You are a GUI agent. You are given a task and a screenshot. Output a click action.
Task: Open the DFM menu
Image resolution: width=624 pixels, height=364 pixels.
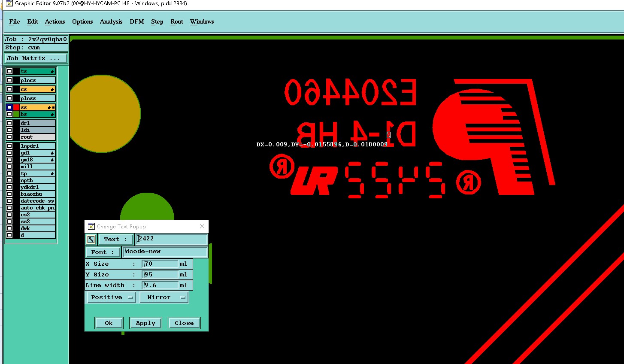coord(137,21)
